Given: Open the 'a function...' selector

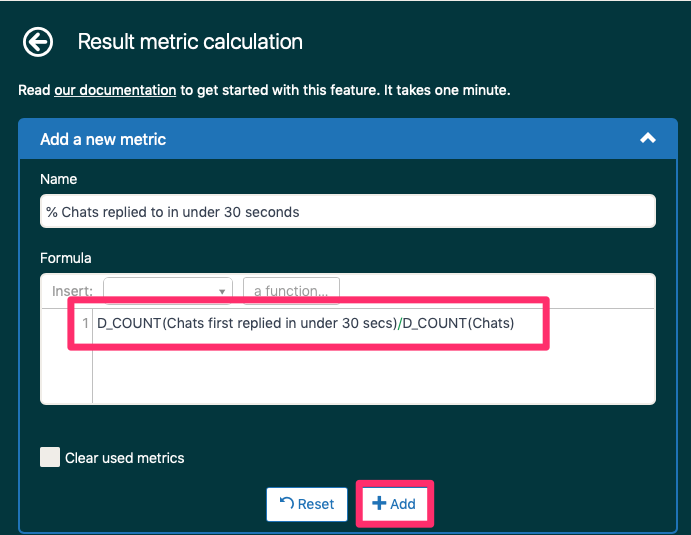Looking at the screenshot, I should [291, 291].
